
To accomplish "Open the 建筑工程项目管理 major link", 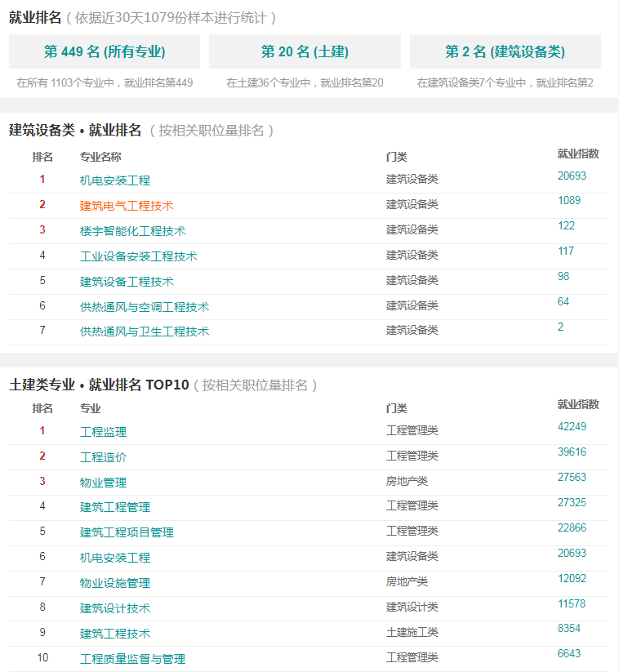I will tap(127, 532).
